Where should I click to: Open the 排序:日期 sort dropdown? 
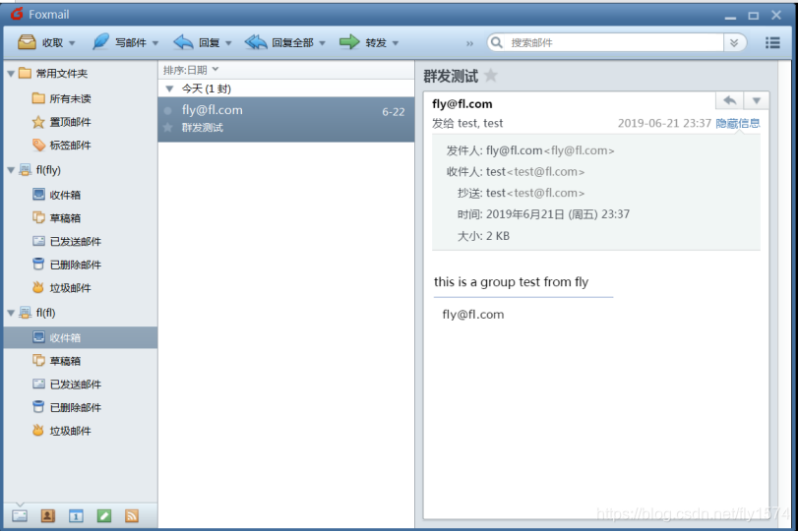[x=191, y=70]
